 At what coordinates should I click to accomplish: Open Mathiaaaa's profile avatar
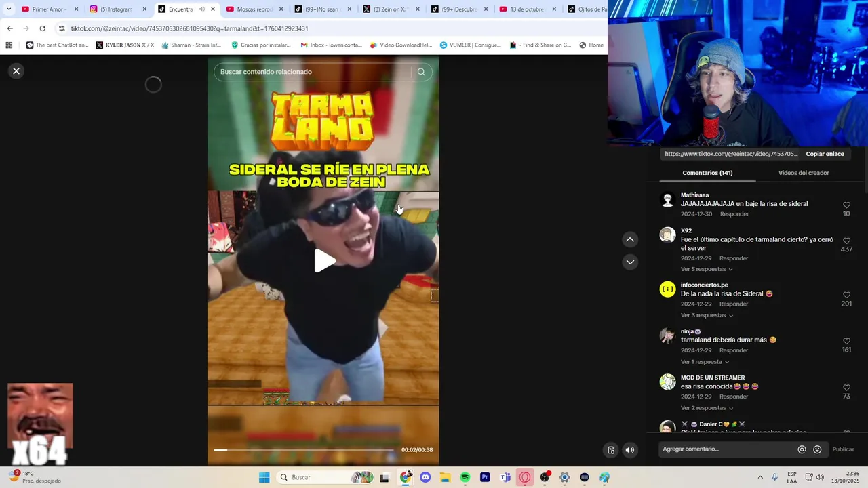click(668, 200)
